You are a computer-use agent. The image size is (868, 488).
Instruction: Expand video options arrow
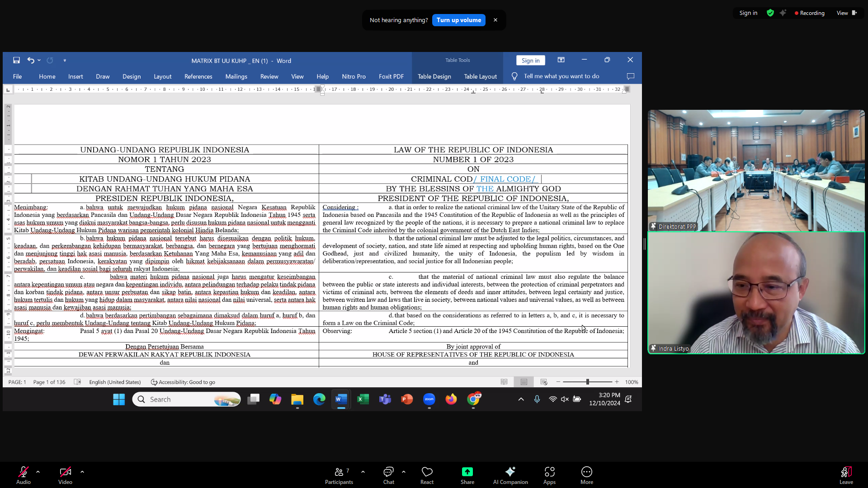[82, 472]
